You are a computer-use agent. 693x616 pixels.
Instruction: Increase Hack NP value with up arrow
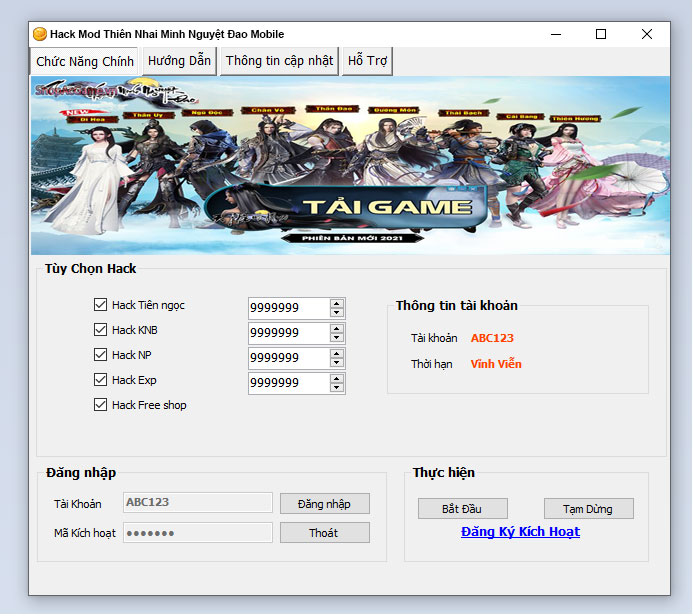point(337,354)
